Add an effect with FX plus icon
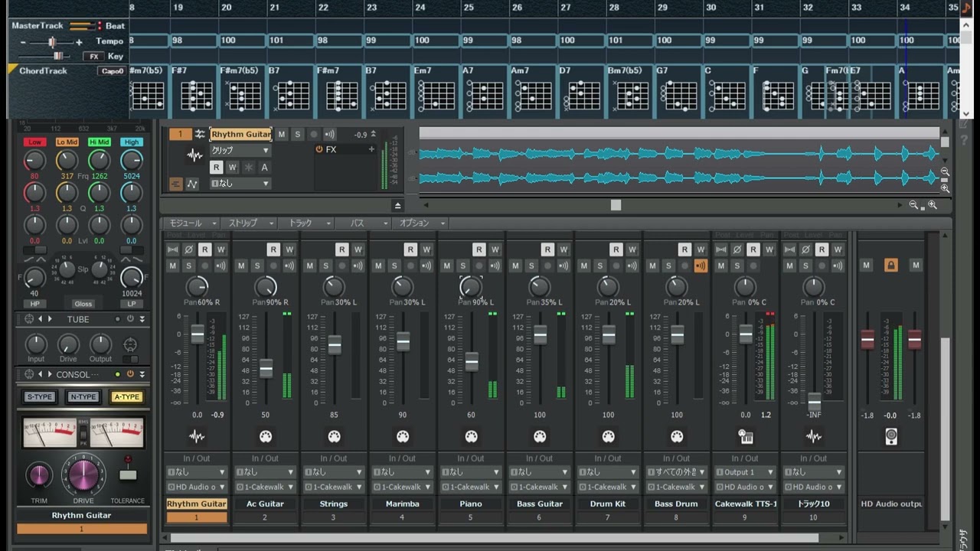 point(371,149)
